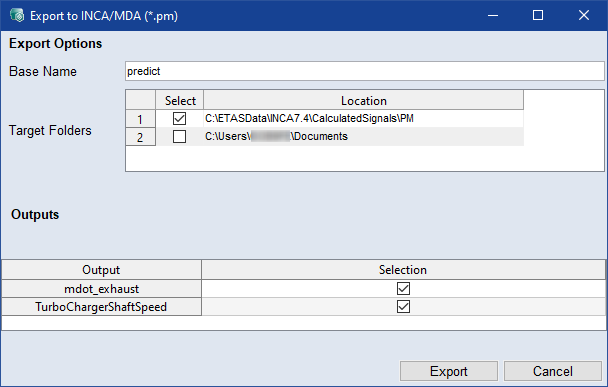Click the Base Name input field
This screenshot has height=387, width=608.
[364, 71]
